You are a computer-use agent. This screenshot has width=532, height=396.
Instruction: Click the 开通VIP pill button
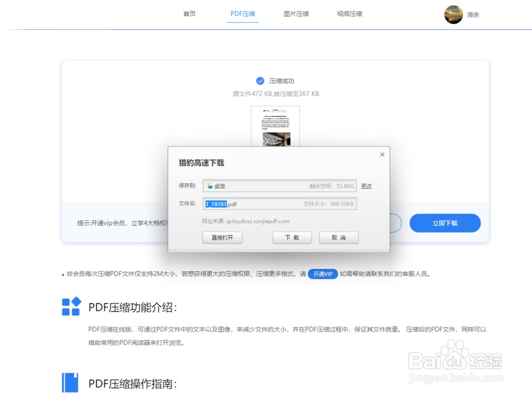(x=323, y=274)
